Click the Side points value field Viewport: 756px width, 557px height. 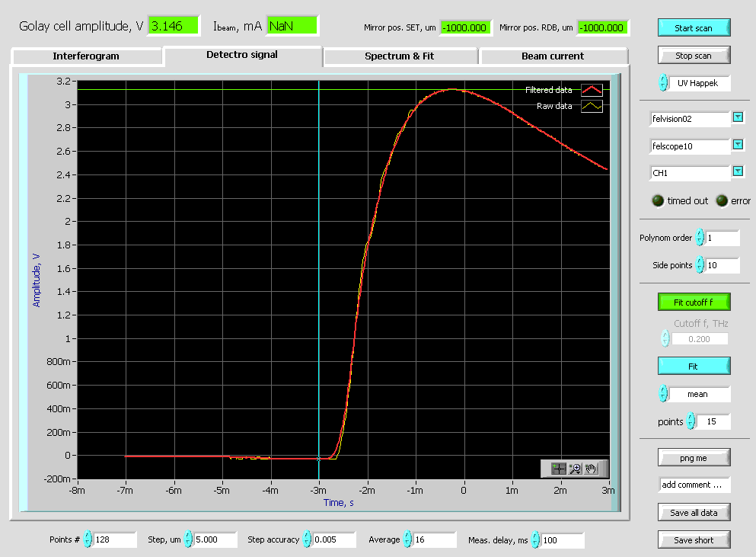(x=723, y=265)
